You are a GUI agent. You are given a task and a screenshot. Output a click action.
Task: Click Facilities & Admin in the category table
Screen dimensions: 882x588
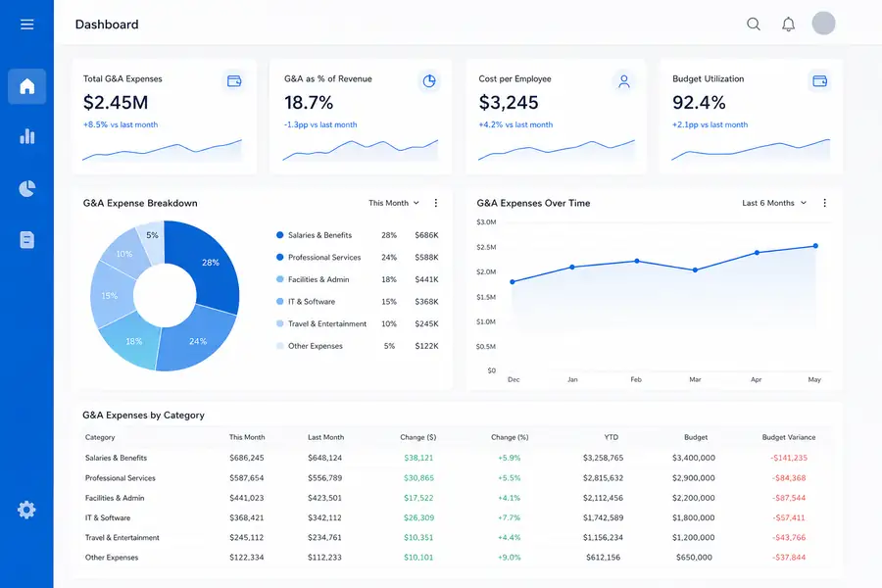[x=115, y=498]
